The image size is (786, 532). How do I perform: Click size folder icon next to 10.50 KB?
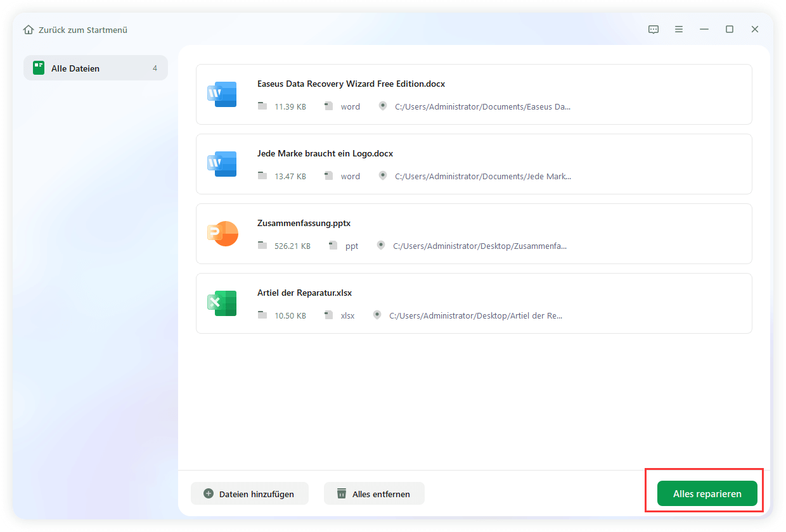pos(262,315)
